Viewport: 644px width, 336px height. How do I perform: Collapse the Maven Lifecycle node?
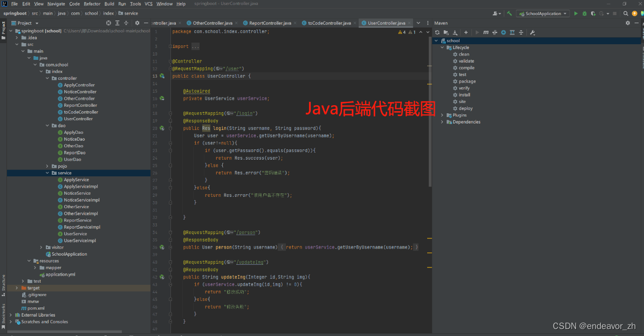point(442,47)
